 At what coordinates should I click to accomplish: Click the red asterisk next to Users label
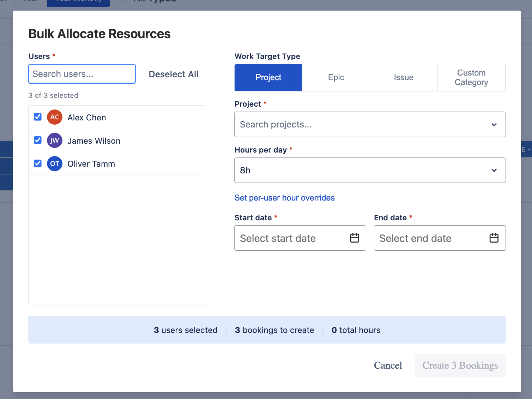(54, 55)
